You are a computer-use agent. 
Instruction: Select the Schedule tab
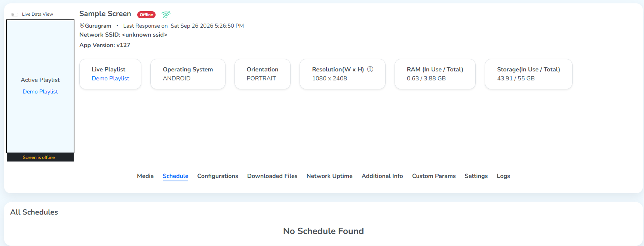click(x=175, y=176)
